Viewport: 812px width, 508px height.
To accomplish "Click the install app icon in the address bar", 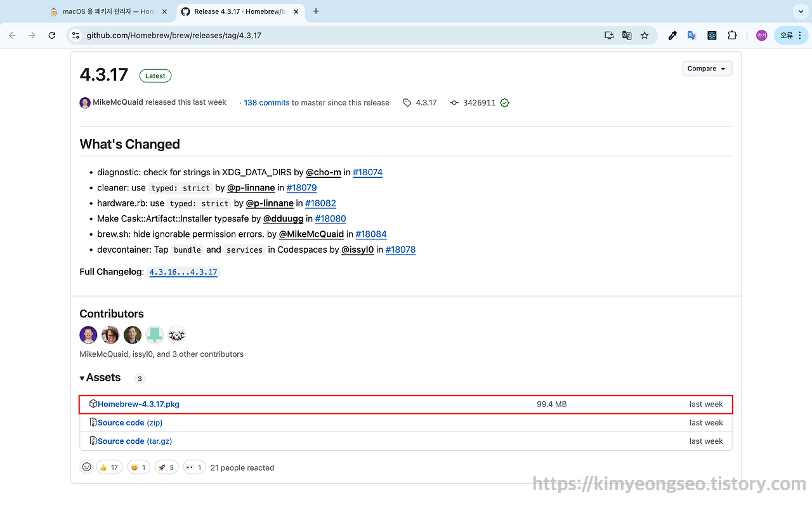I will 609,36.
